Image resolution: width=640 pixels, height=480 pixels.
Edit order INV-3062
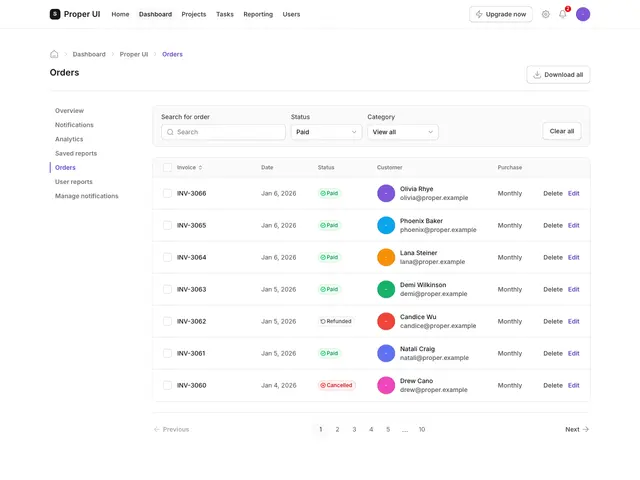tap(573, 321)
